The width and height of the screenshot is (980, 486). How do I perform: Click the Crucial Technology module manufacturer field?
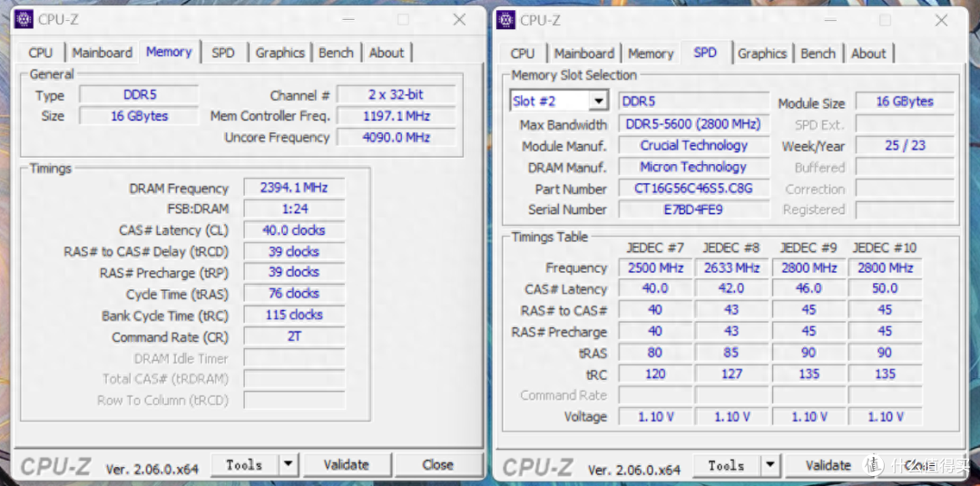pyautogui.click(x=694, y=146)
